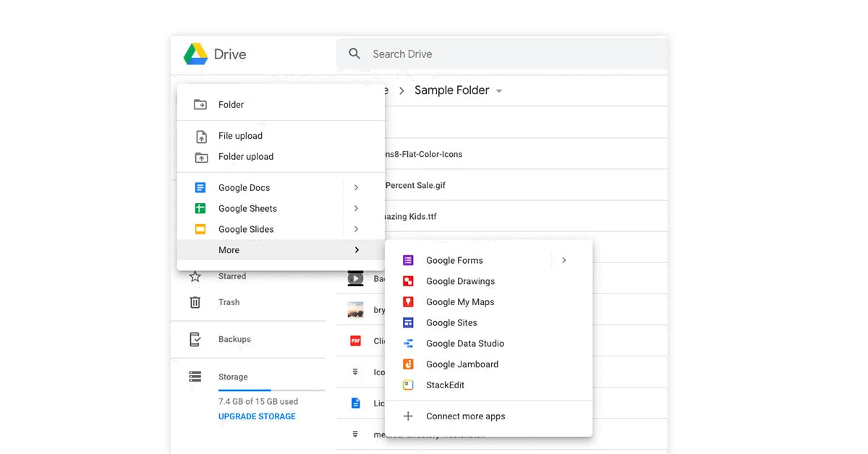Expand the Google Forms template options

[563, 260]
